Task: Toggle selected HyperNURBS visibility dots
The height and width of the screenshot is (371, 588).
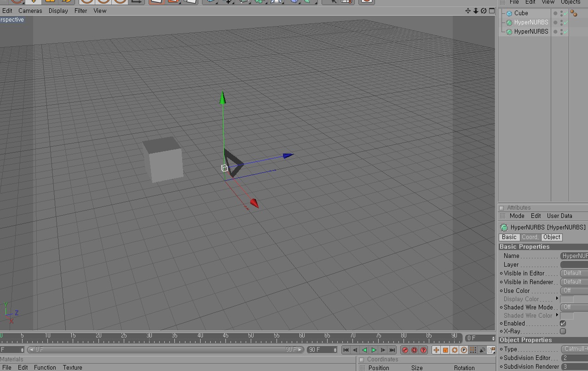Action: (561, 23)
